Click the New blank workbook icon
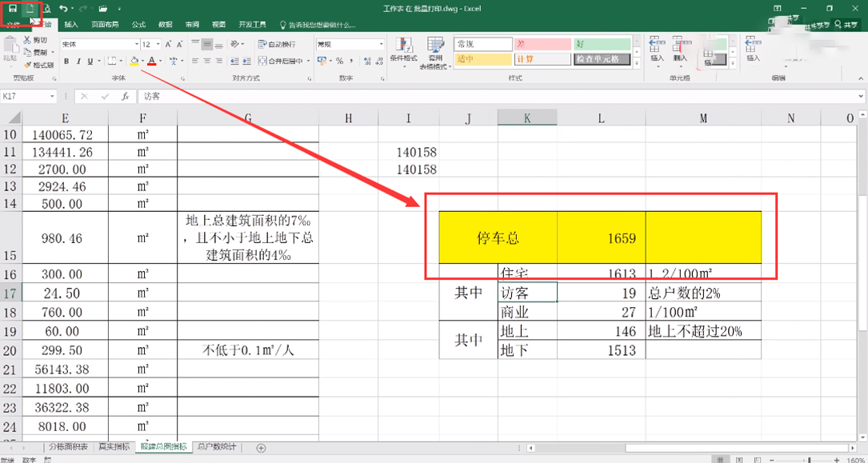Screen dimensions: 868x463 click(31, 8)
